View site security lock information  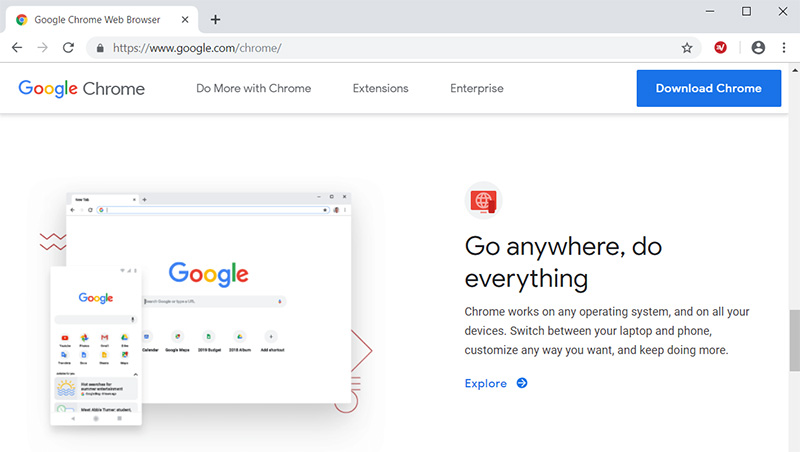coord(101,48)
